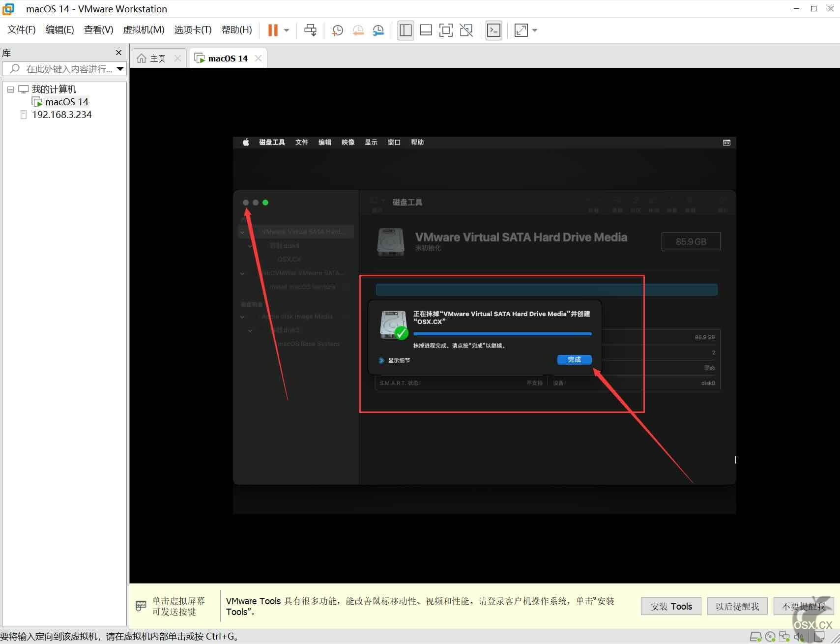This screenshot has width=840, height=644.
Task: Close the macOS 14 tab
Action: (258, 59)
